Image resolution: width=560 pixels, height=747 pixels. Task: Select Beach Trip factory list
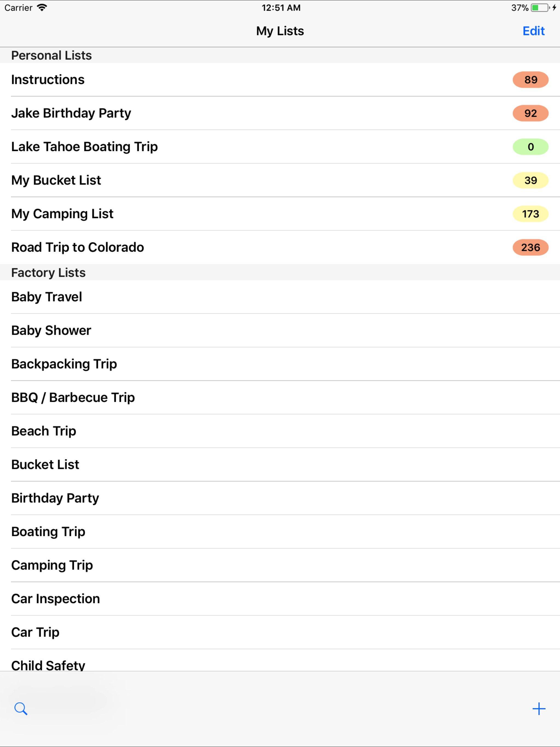point(43,431)
